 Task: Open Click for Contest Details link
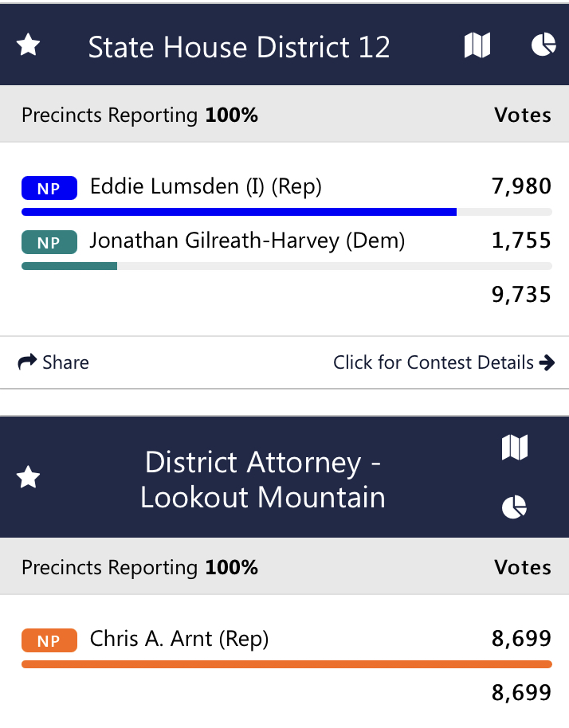pyautogui.click(x=434, y=362)
